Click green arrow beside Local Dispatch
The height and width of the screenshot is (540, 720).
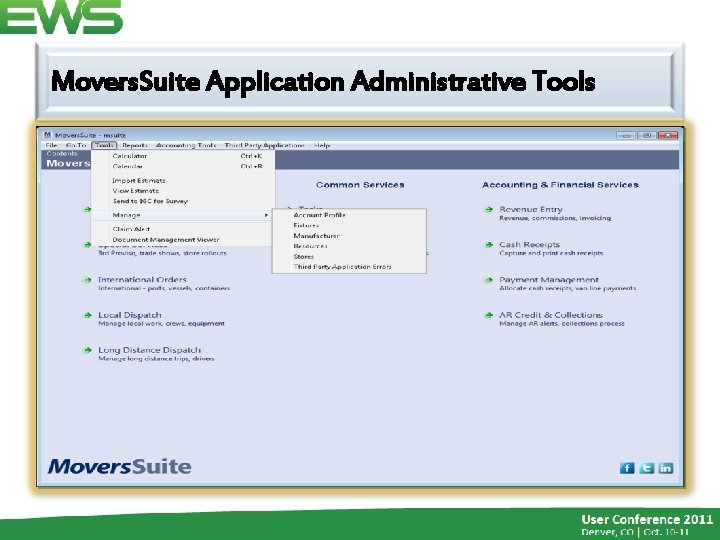pyautogui.click(x=88, y=315)
